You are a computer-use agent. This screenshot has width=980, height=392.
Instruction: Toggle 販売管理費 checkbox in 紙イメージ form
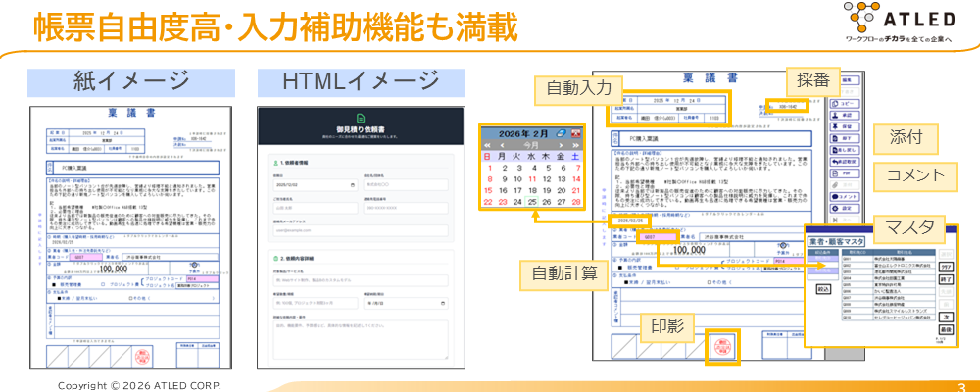pyautogui.click(x=54, y=284)
